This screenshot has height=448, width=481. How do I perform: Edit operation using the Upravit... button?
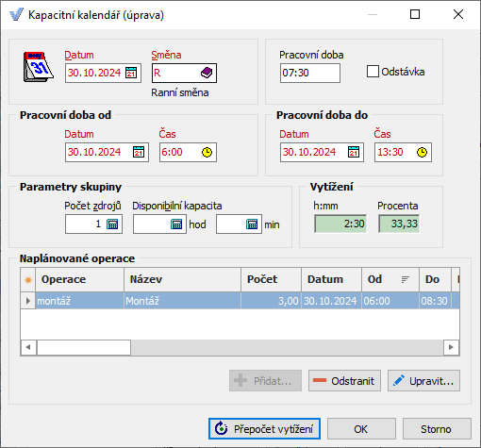coord(423,381)
